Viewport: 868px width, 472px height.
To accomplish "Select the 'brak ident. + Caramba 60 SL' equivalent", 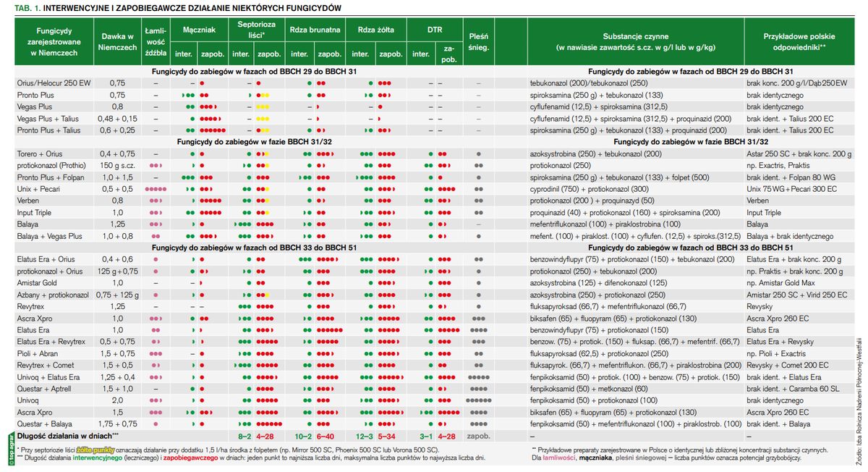I will tap(793, 389).
